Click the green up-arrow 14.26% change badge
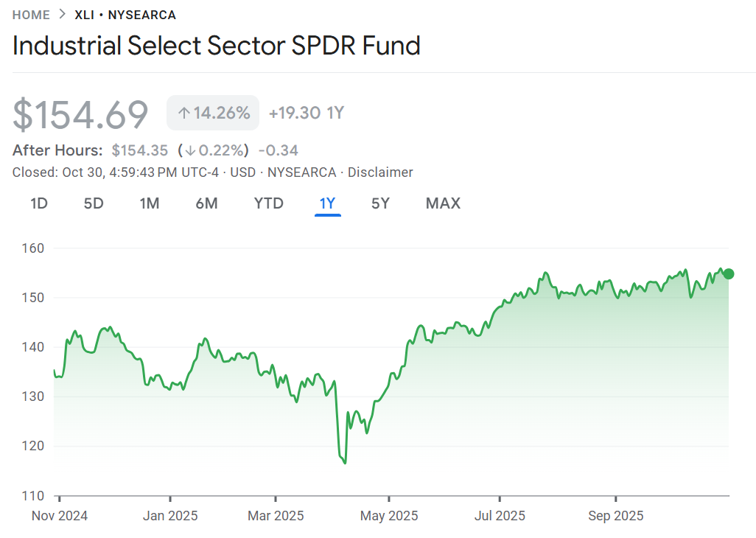 pyautogui.click(x=213, y=113)
